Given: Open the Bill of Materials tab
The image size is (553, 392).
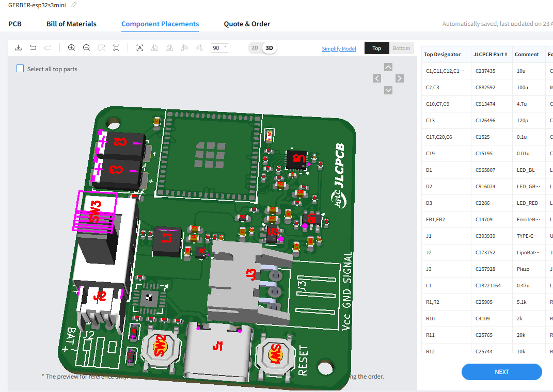Looking at the screenshot, I should (x=71, y=24).
